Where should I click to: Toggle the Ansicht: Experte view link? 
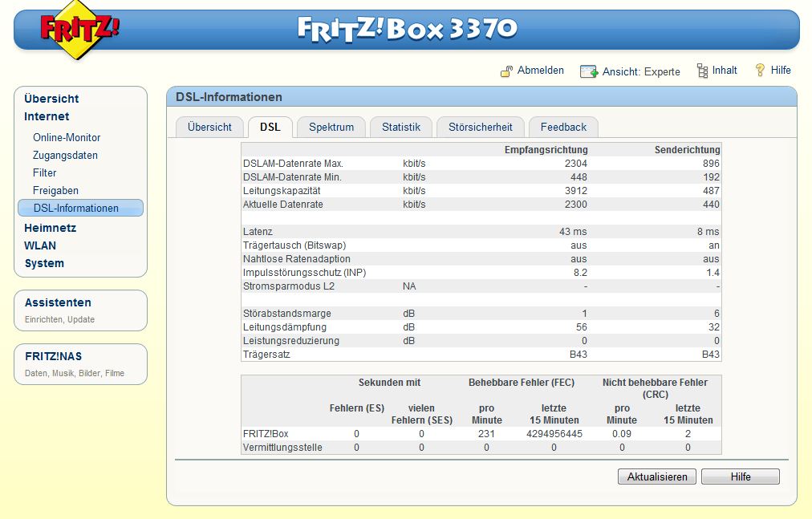(x=641, y=71)
